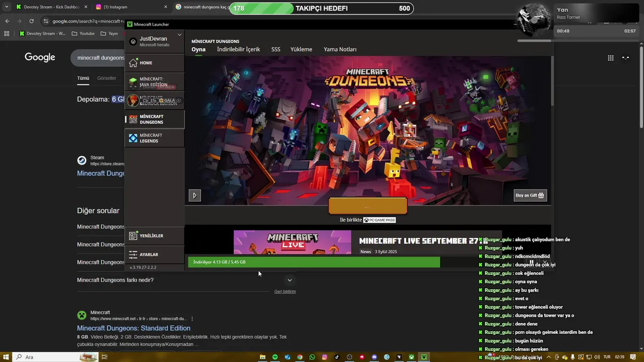Reload the Google page

(31, 21)
